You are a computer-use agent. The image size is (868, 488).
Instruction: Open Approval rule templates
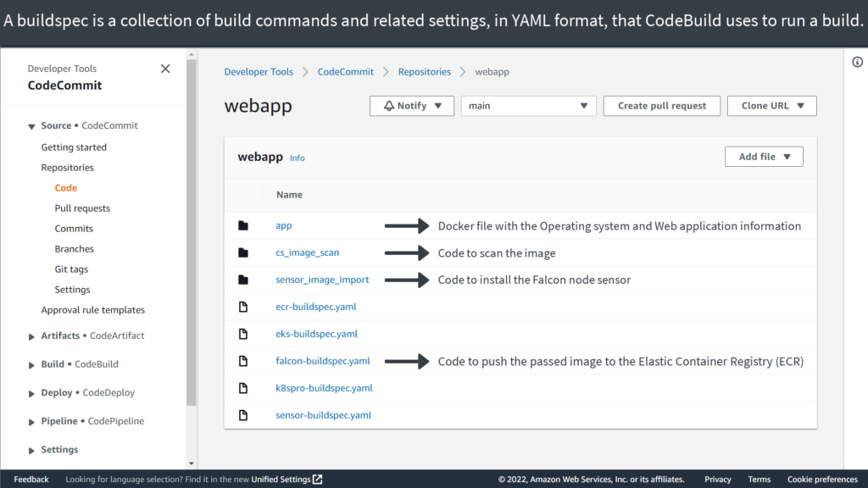pyautogui.click(x=93, y=310)
